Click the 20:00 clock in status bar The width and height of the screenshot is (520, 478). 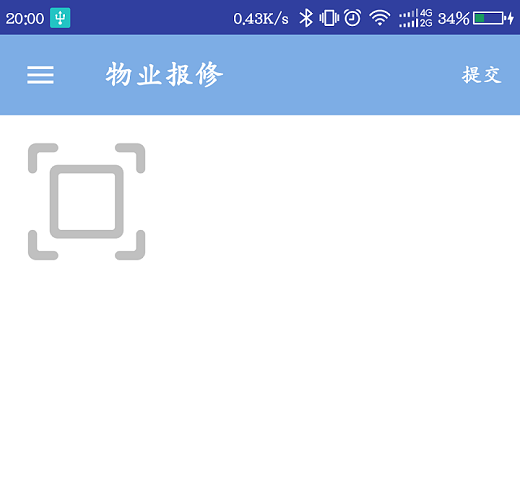point(25,19)
